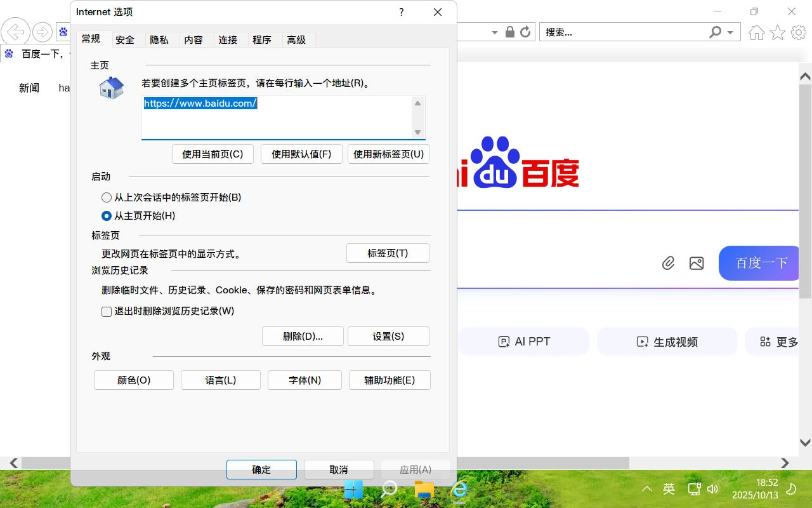The width and height of the screenshot is (812, 508).
Task: Select 从上次会话中的标签页开始 radio option
Action: click(107, 197)
